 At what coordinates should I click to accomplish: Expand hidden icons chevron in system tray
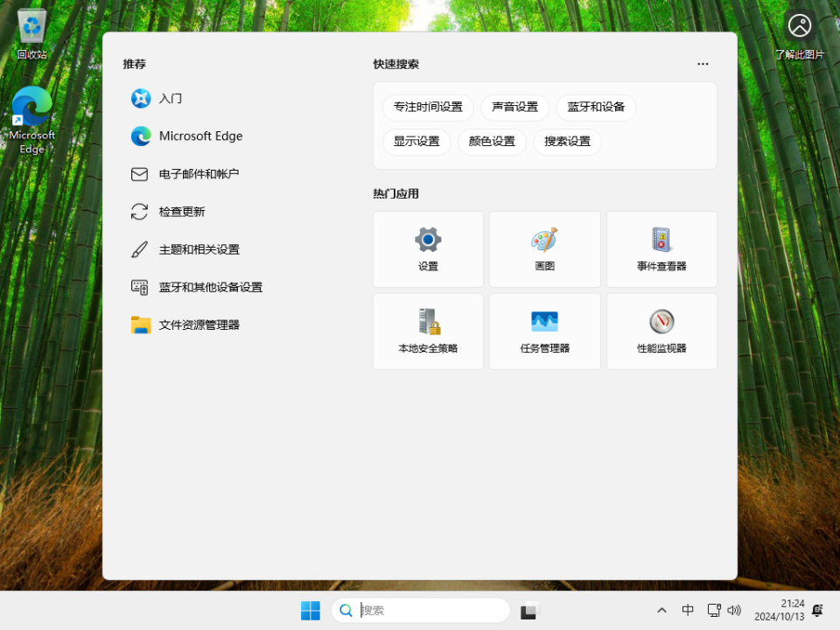point(662,610)
